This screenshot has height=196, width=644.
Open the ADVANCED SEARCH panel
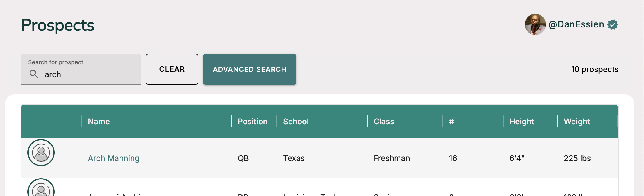coord(250,69)
